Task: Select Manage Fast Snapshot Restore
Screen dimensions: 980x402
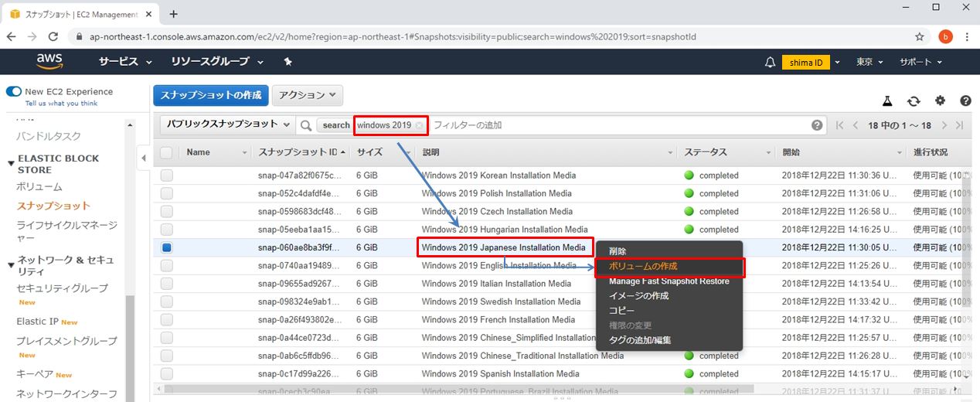Action: 669,281
